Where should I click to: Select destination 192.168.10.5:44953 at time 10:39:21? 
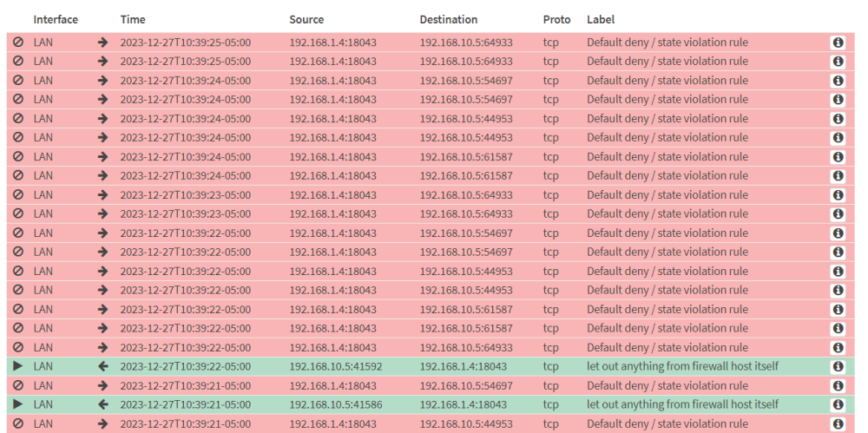coord(466,423)
